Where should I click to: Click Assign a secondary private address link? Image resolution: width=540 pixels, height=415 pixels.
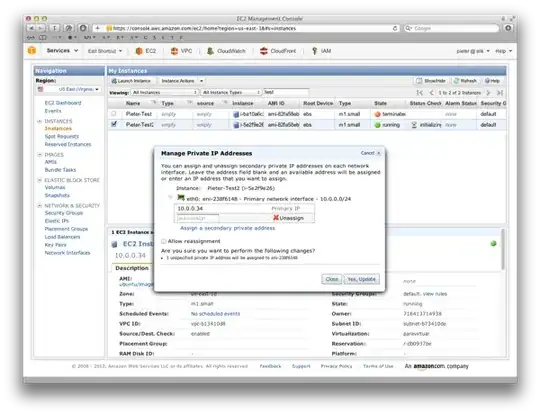click(x=227, y=228)
